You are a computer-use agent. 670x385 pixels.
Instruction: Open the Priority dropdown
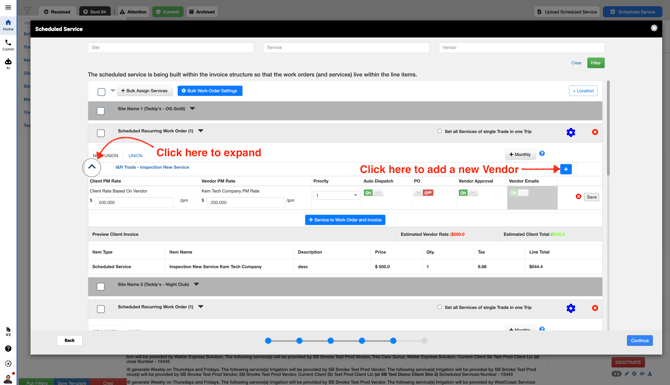tap(336, 195)
